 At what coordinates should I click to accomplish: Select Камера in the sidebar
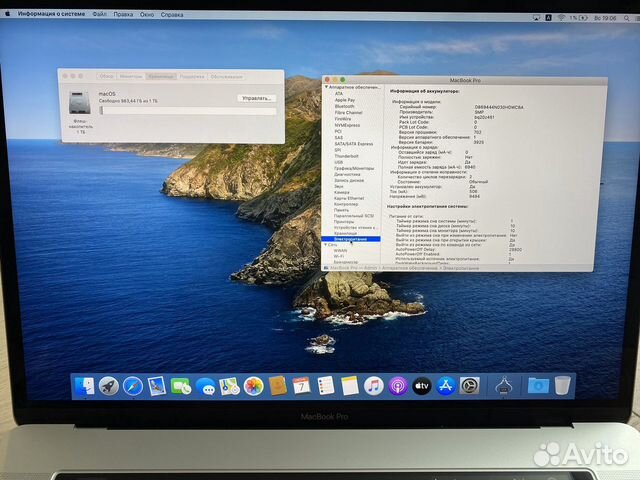point(342,192)
